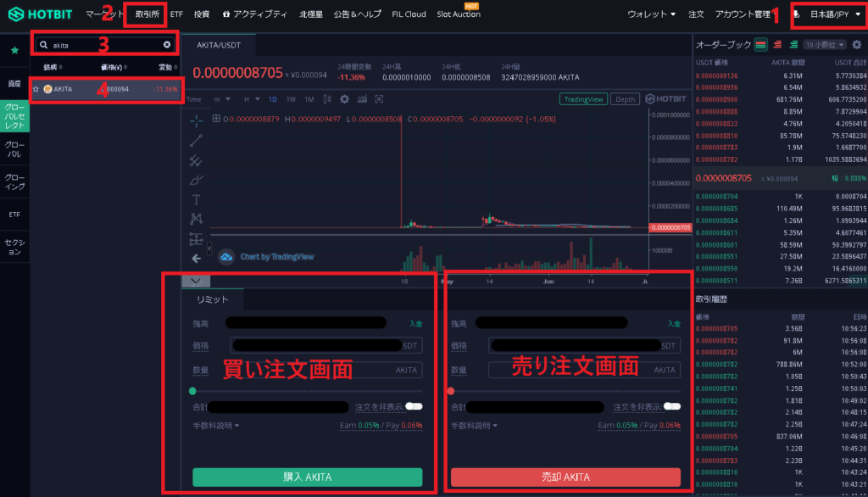The height and width of the screenshot is (497, 868).
Task: Collapse chart panel with down chevron
Action: click(196, 281)
